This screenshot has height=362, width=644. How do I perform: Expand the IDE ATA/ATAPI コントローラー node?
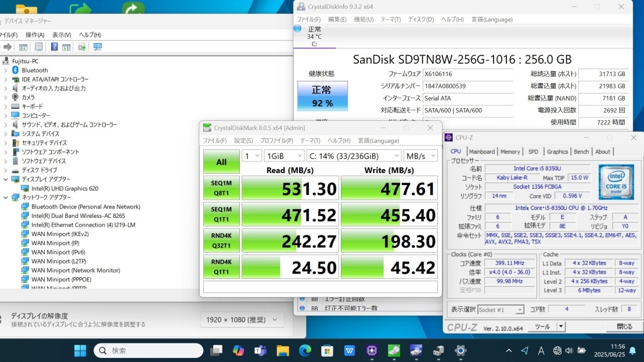tap(5, 79)
